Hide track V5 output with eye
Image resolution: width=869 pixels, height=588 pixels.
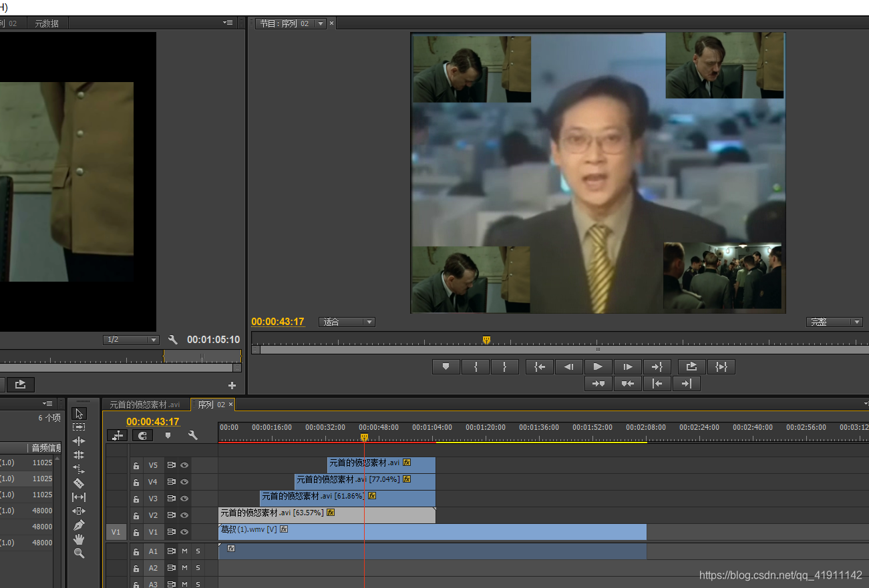184,465
